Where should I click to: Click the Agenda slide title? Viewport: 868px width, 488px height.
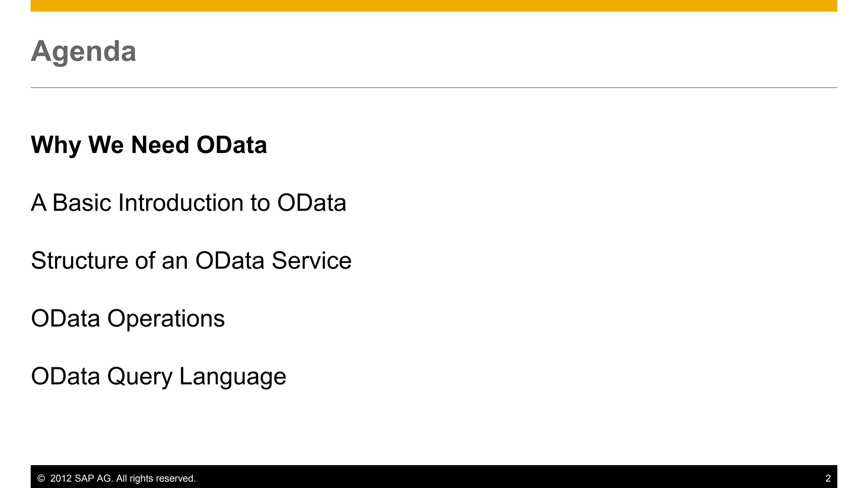tap(83, 52)
